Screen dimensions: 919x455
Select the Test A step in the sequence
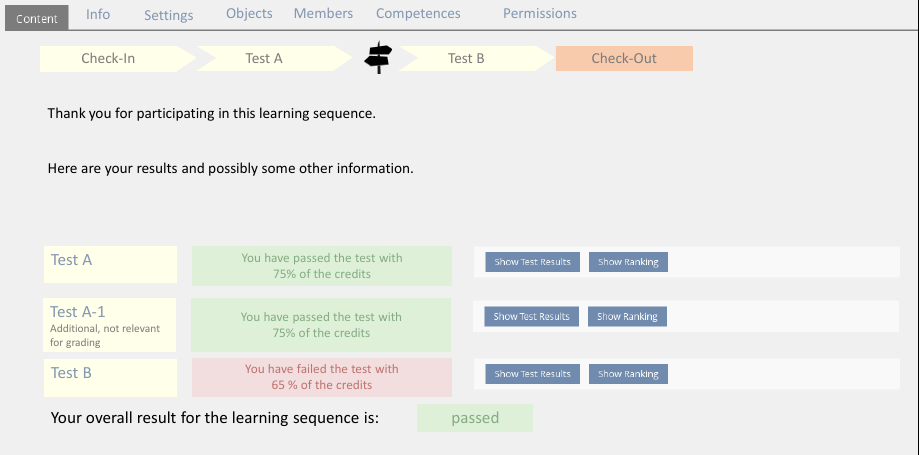pyautogui.click(x=264, y=59)
